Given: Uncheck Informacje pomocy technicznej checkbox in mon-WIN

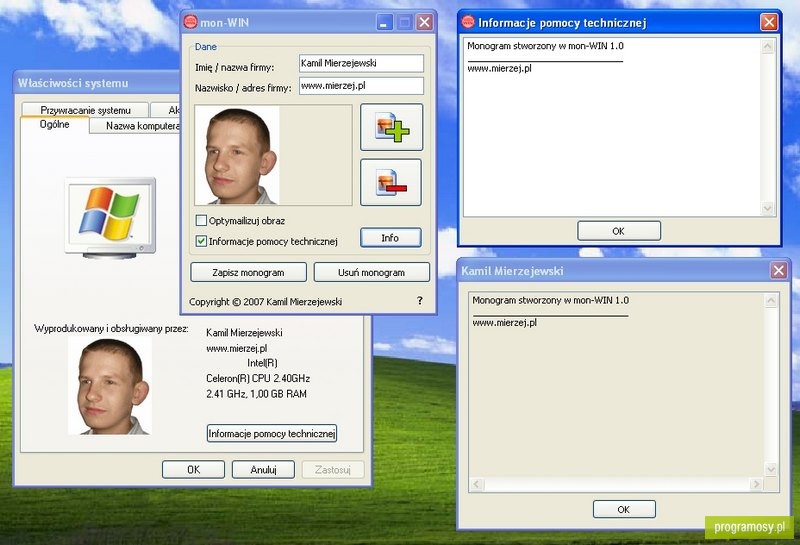Looking at the screenshot, I should point(201,241).
